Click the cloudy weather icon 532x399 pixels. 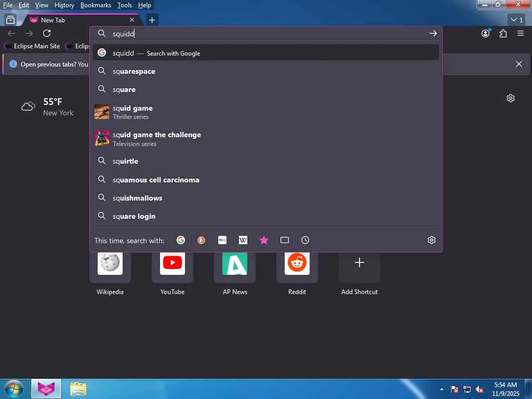click(x=28, y=107)
